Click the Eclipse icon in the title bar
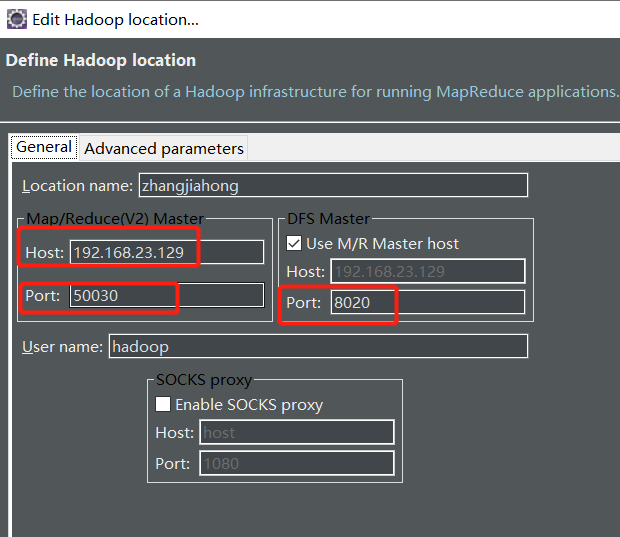 [x=17, y=19]
